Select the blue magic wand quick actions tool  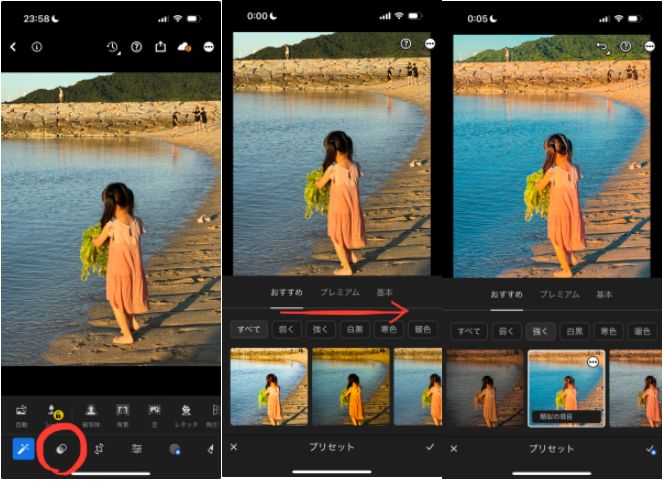(23, 448)
